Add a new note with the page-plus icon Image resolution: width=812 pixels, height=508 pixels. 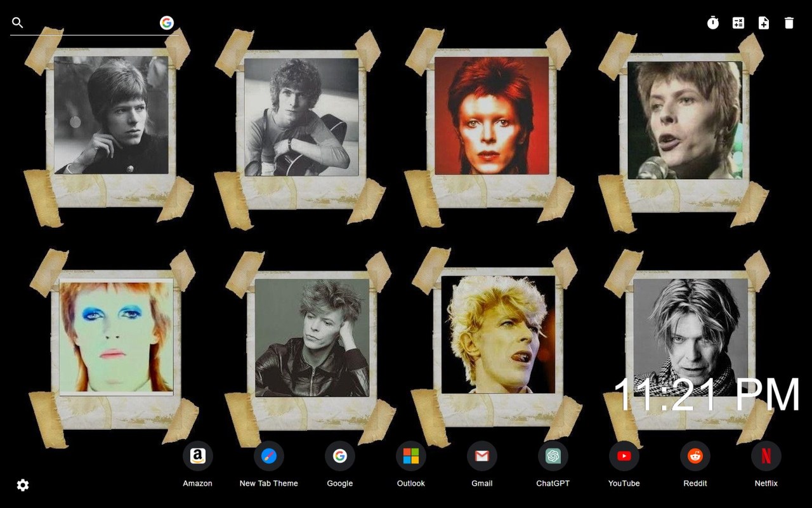click(764, 23)
